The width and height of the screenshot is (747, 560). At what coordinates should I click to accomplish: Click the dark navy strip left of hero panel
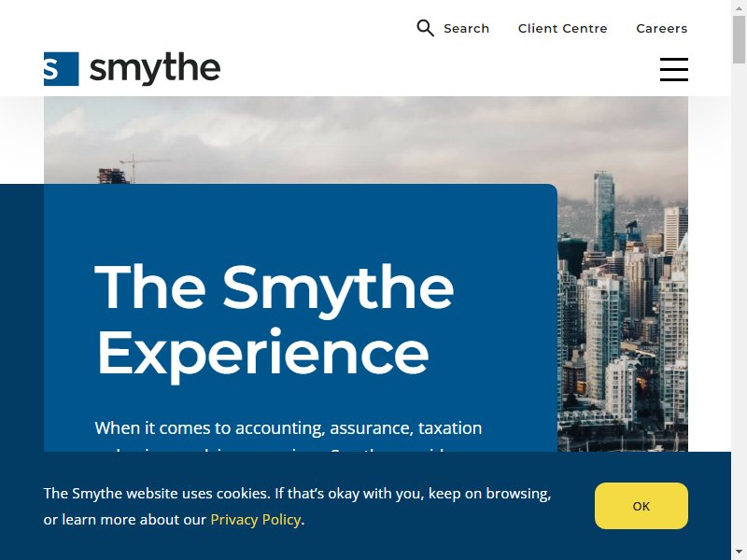(x=21, y=317)
